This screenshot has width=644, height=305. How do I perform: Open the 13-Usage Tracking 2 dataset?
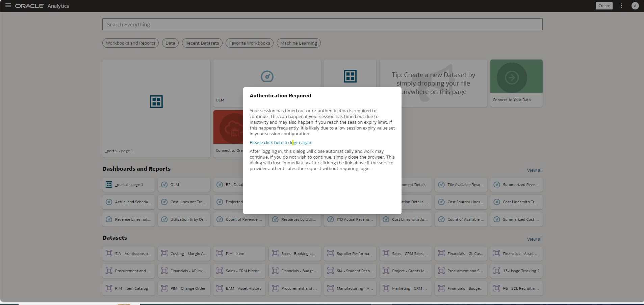pos(516,271)
